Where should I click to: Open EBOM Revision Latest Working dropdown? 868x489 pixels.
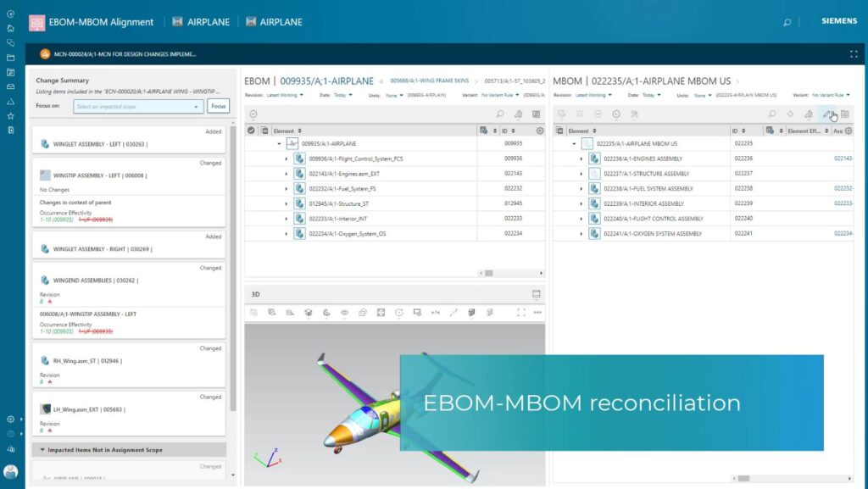285,95
